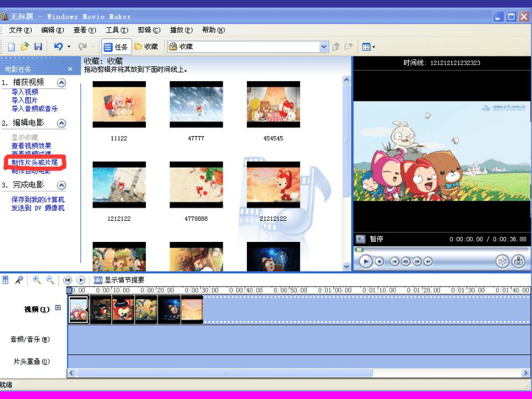
Task: Open the 剪辑(C) menu
Action: 149,30
